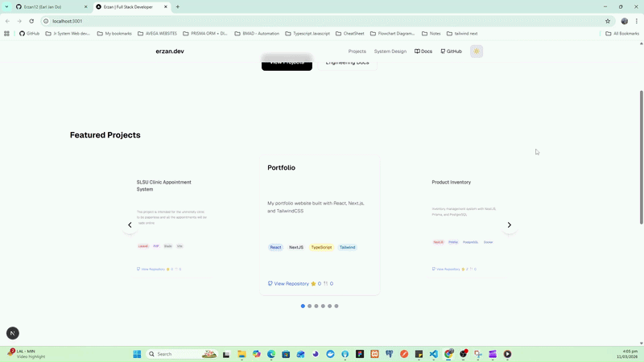644x362 pixels.
Task: Click the React tag on Portfolio card
Action: [275, 248]
